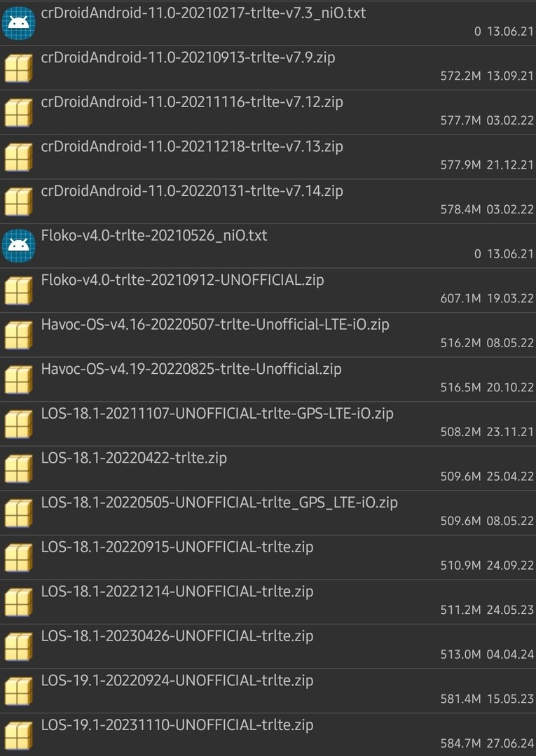The image size is (536, 756).
Task: Tap archive icon of LOS-18.1-20220422 zip
Action: pyautogui.click(x=18, y=468)
